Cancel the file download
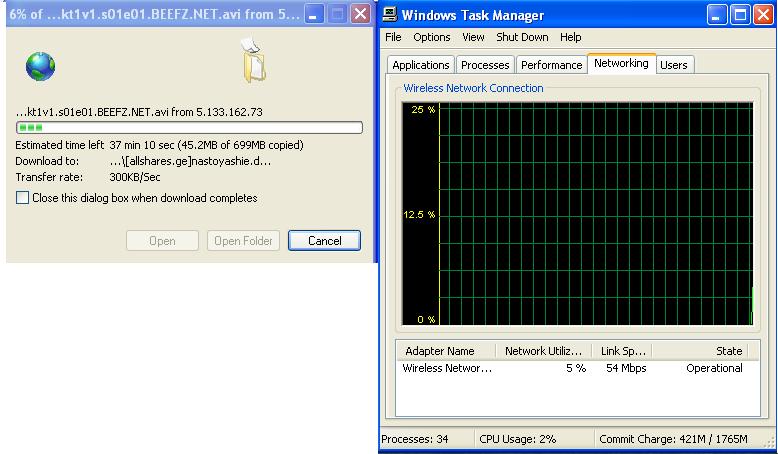 click(324, 241)
